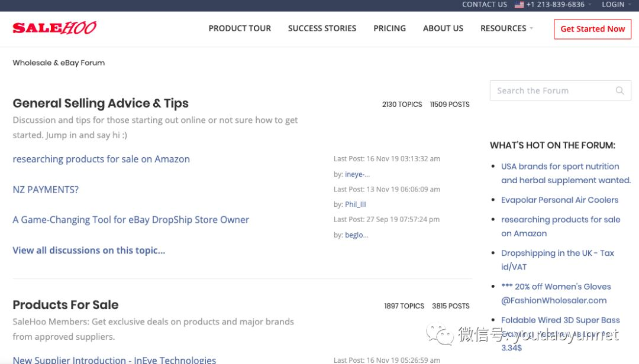Screen dimensions: 639x364
Task: Click the 1897 TOPICS count
Action: coord(404,305)
